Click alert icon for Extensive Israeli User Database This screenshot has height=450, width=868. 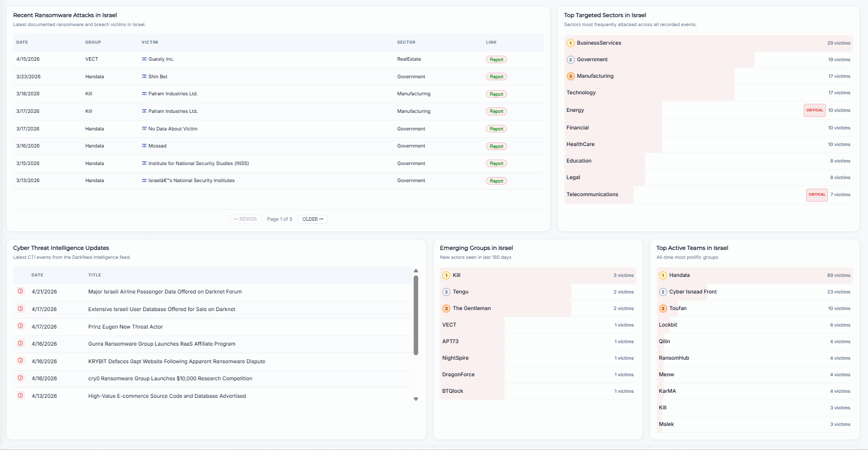21,309
